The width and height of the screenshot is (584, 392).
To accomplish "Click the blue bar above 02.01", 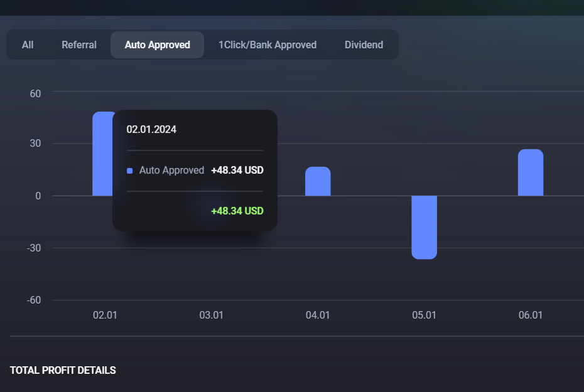I will [x=102, y=154].
